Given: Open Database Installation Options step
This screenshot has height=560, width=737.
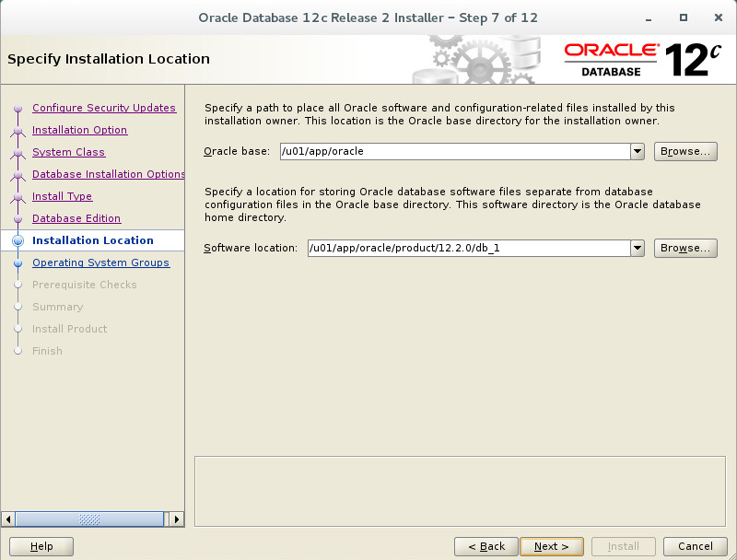Looking at the screenshot, I should 108,174.
